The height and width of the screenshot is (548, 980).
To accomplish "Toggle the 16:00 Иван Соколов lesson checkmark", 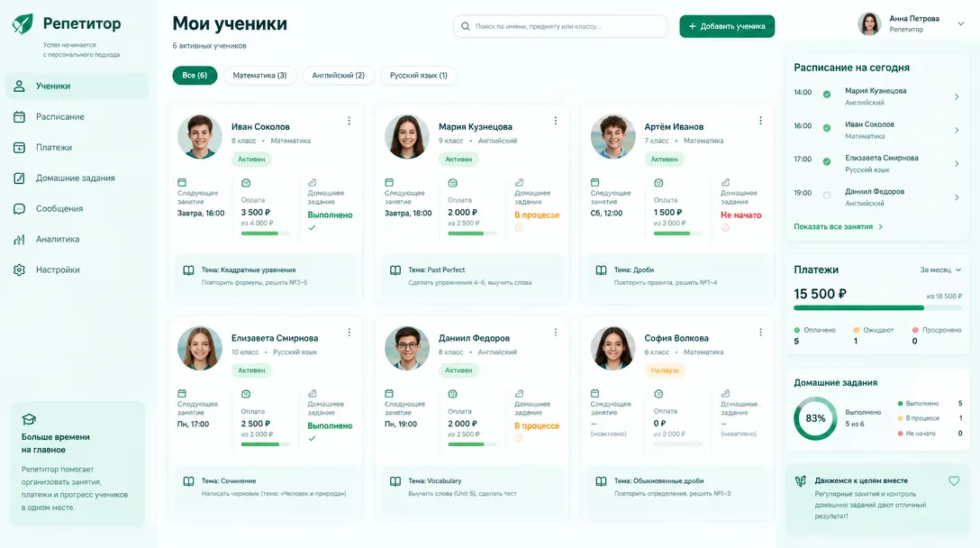I will 826,128.
